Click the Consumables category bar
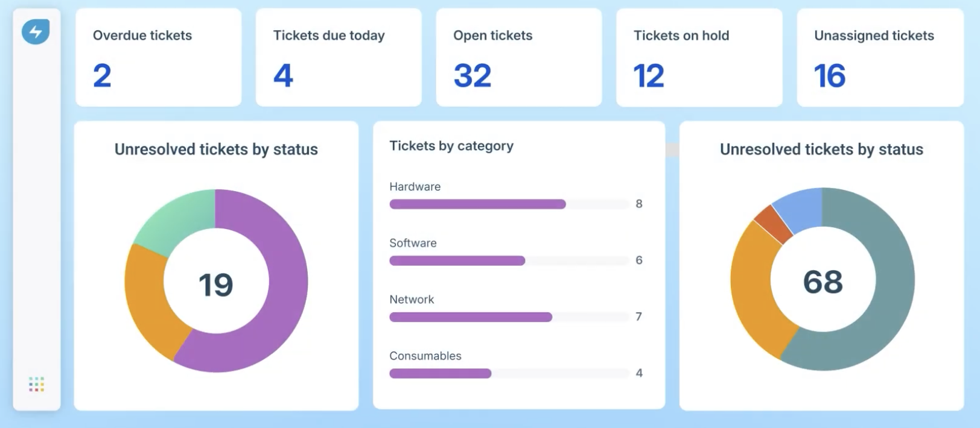Viewport: 980px width, 428px height. pyautogui.click(x=440, y=373)
